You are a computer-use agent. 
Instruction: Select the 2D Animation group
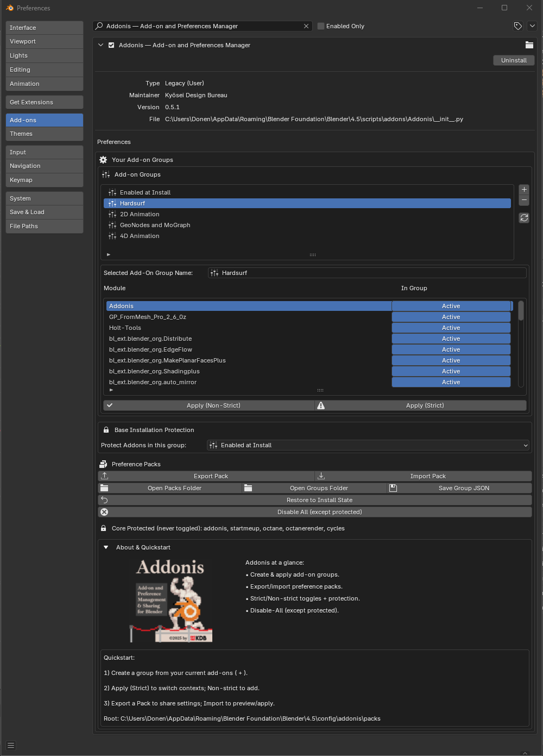tap(307, 214)
